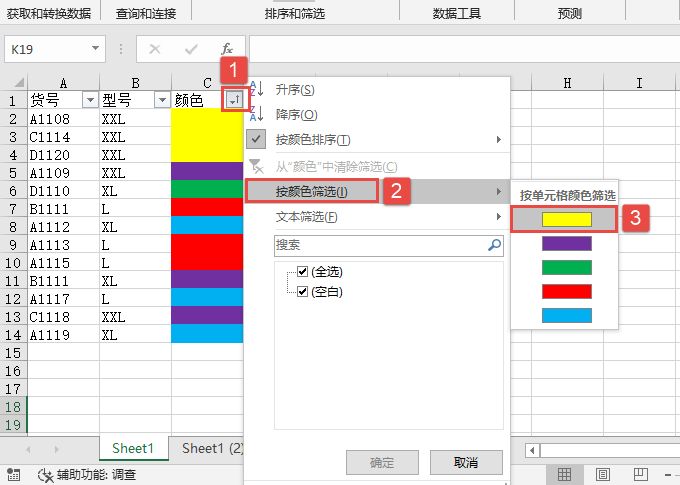This screenshot has height=485, width=680.
Task: Click the cancel X icon in formula bar
Action: (154, 49)
